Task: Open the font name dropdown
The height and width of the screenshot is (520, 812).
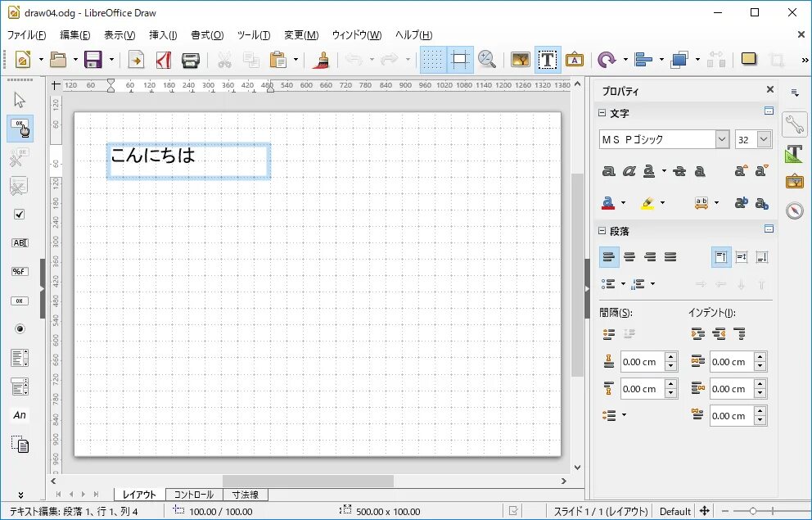Action: pos(722,139)
